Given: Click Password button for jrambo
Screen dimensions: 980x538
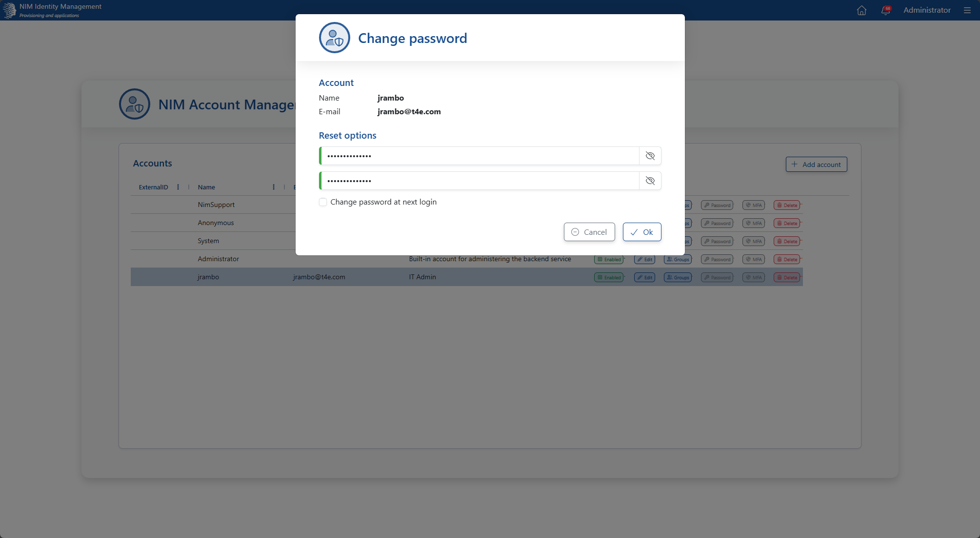Looking at the screenshot, I should pos(717,277).
